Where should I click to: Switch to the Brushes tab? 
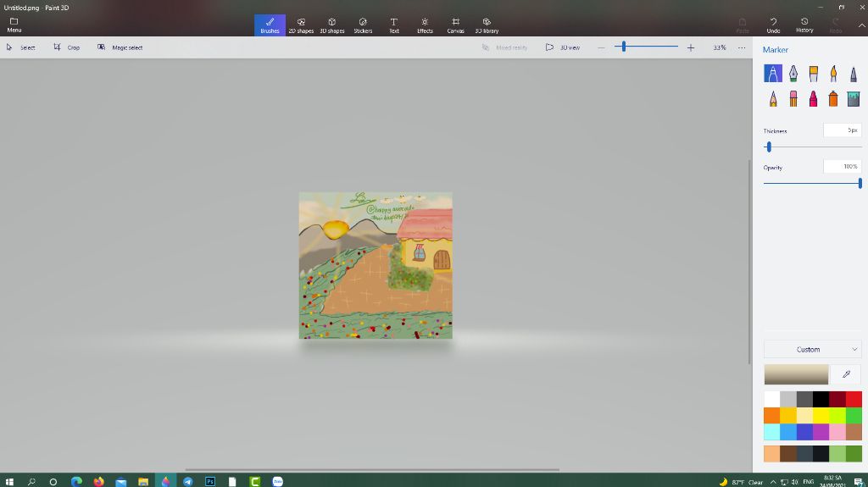[x=270, y=25]
